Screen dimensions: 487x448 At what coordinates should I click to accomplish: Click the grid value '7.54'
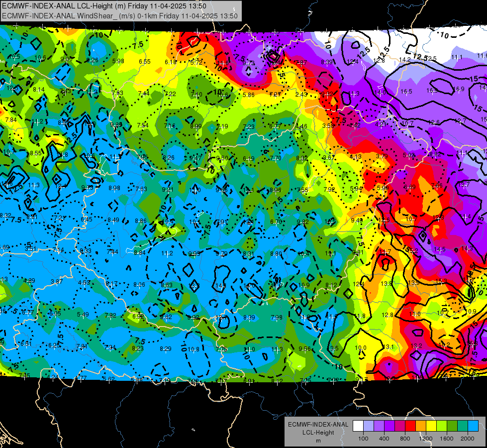click(x=143, y=125)
